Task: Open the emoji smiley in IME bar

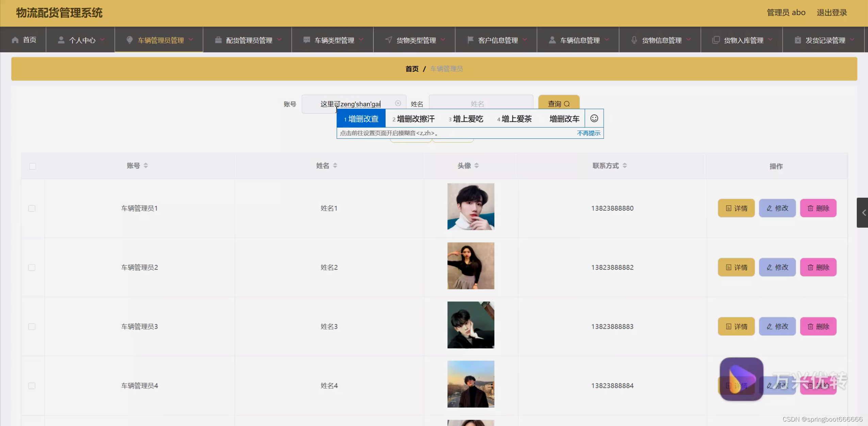Action: [x=594, y=118]
